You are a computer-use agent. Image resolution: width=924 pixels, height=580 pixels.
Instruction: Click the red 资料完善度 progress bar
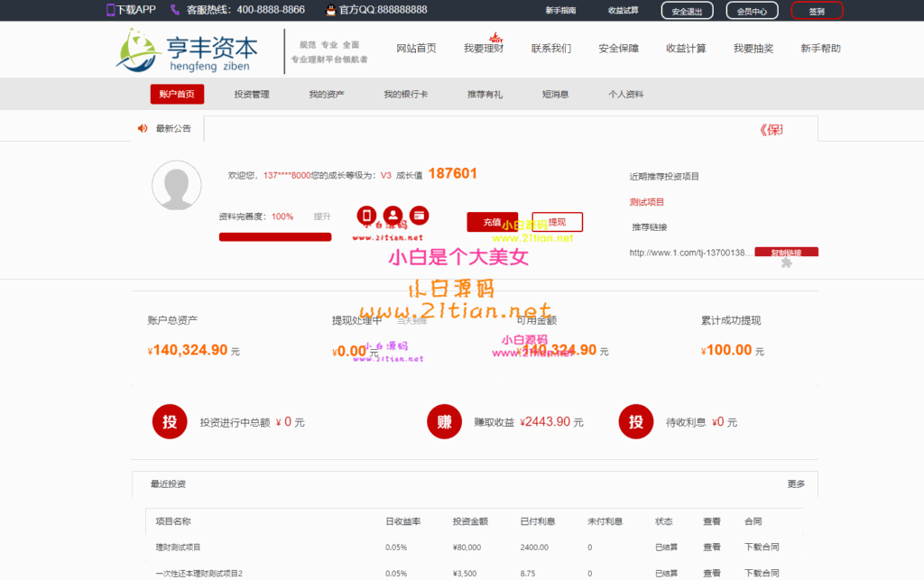(275, 236)
